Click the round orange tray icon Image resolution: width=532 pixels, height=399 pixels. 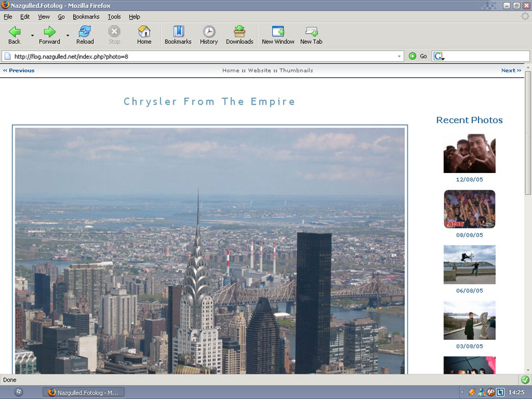[x=491, y=392]
